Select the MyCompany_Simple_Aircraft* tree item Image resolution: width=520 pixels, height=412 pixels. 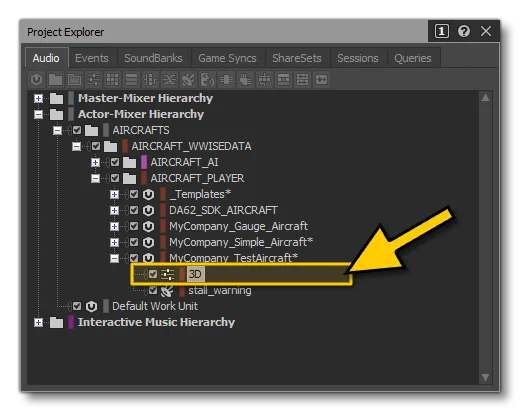click(241, 242)
